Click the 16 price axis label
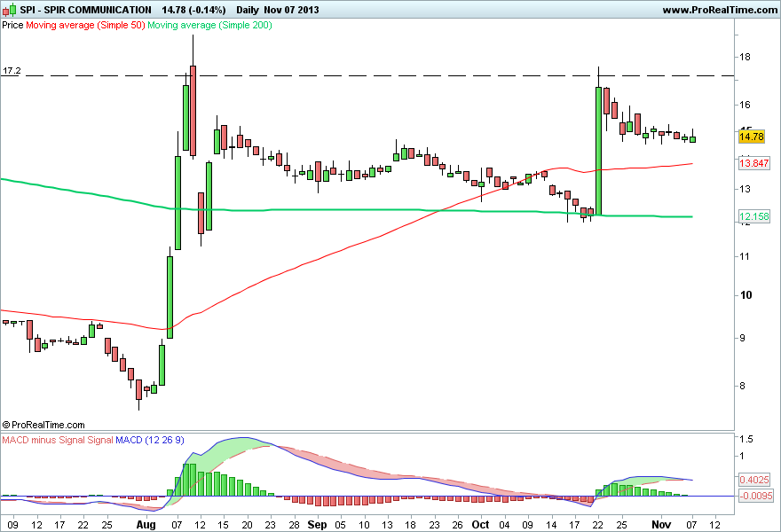 coord(745,105)
